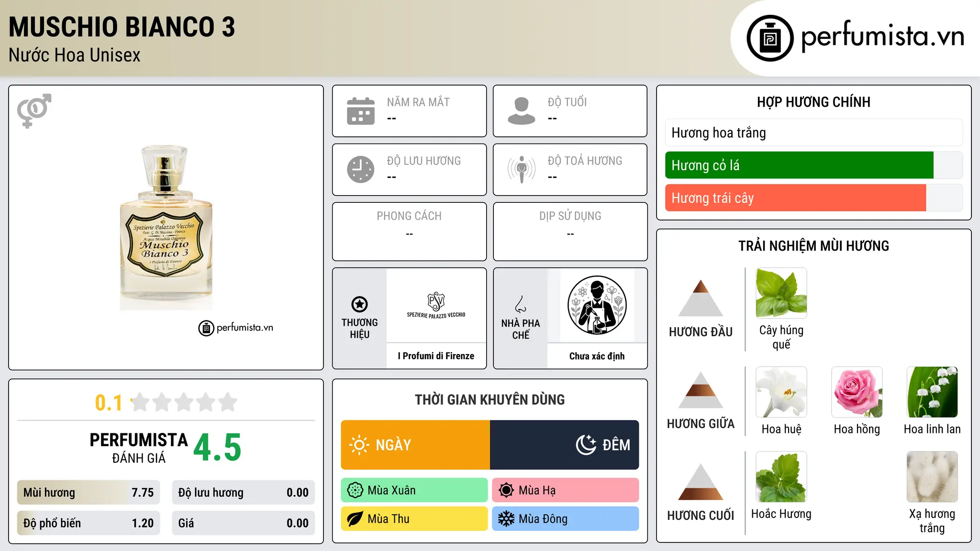
Task: Click the Trải nghiệm mùi hương heading
Action: click(813, 246)
